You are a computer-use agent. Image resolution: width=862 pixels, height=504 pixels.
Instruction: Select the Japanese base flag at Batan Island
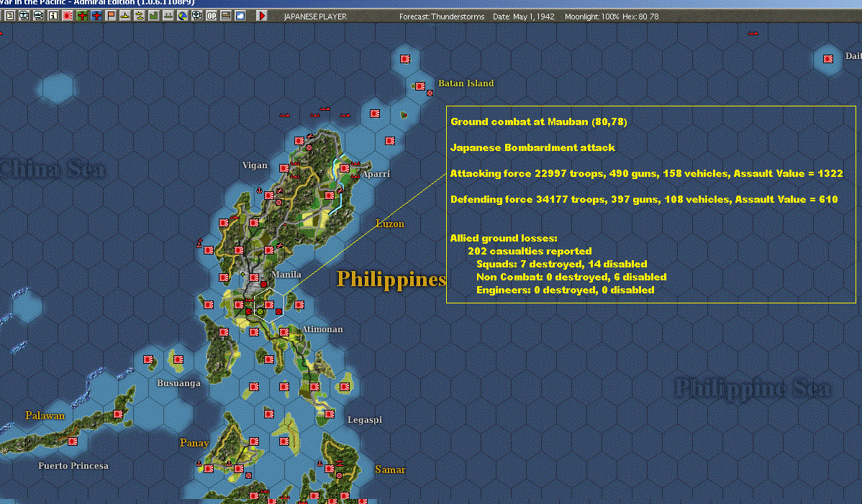tap(420, 86)
